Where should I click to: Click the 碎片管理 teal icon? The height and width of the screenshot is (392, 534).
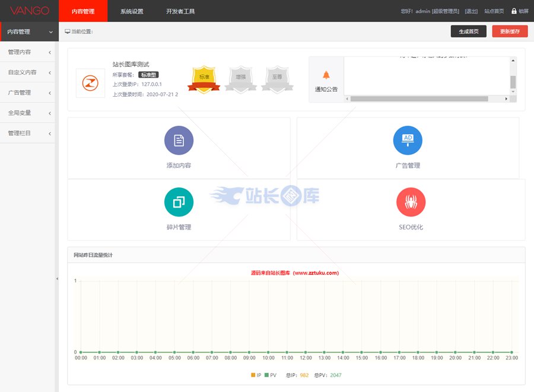click(179, 202)
